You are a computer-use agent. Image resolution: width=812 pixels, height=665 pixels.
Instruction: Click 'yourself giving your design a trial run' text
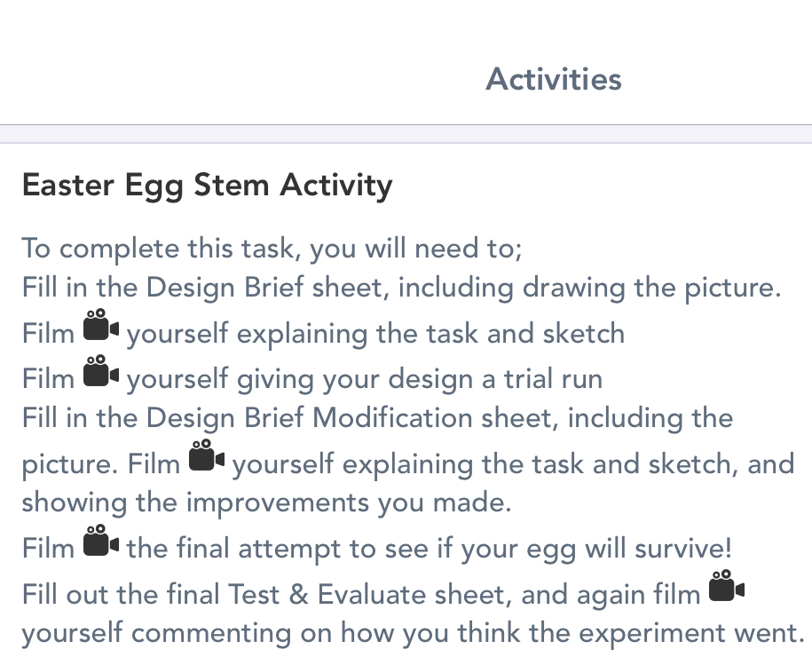[x=365, y=379]
